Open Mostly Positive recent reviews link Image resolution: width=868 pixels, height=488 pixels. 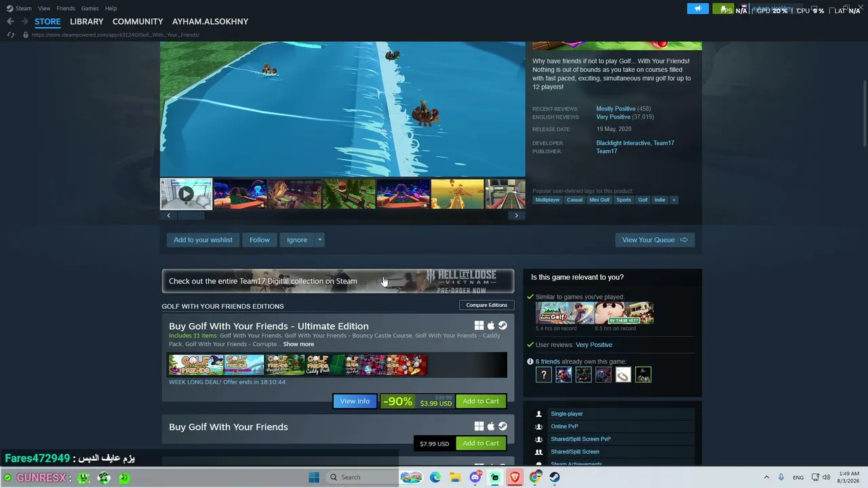pyautogui.click(x=616, y=108)
